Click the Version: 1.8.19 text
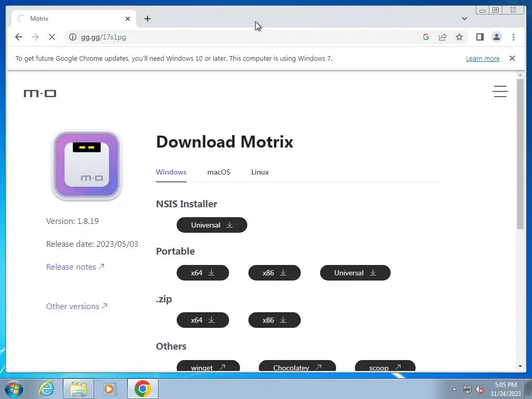Viewport: 532px width, 399px height. pyautogui.click(x=72, y=221)
